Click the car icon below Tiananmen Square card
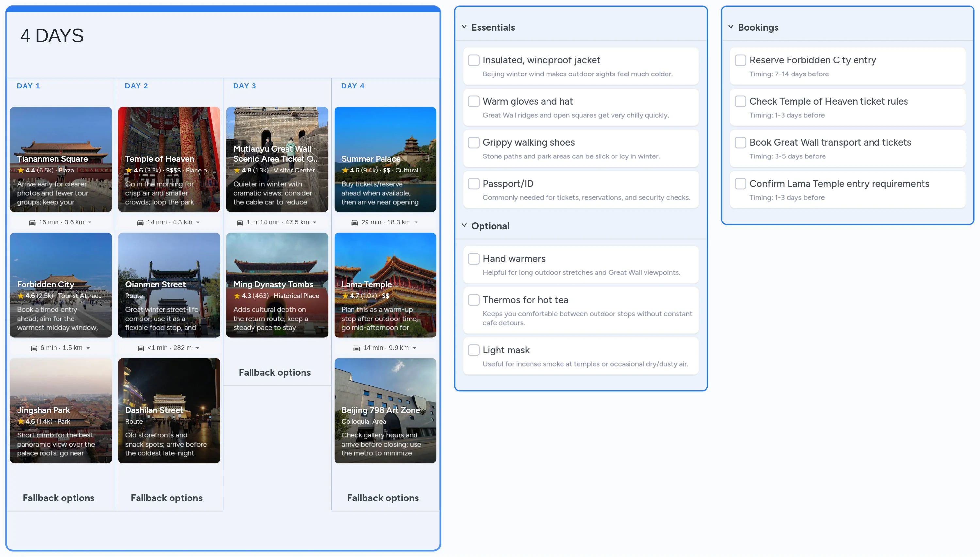 click(33, 222)
